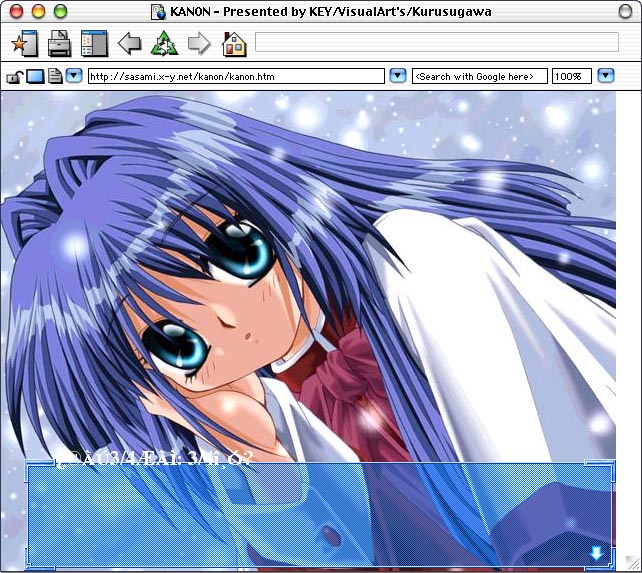Open the URL history dropdown arrow
This screenshot has width=642, height=573.
pyautogui.click(x=398, y=76)
